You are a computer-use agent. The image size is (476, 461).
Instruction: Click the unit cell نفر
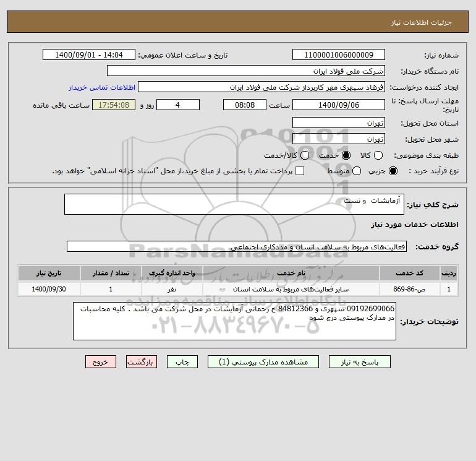coord(172,289)
